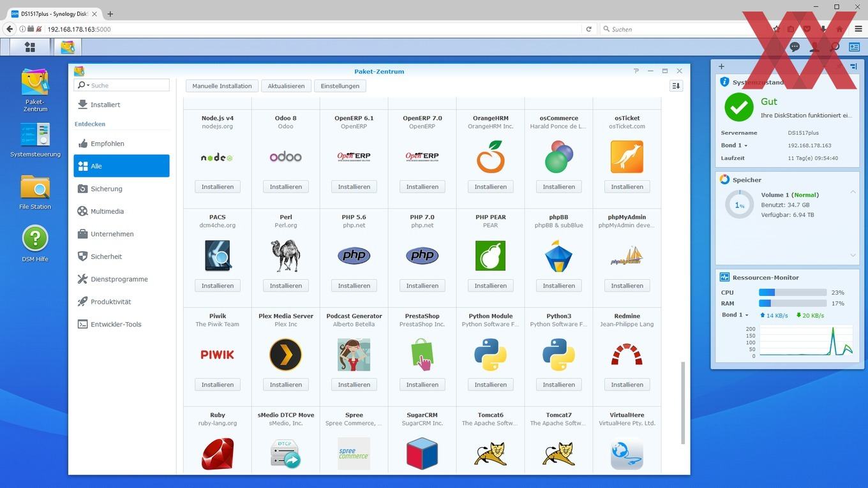868x488 pixels.
Task: Click the RAM usage bar
Action: 793,304
